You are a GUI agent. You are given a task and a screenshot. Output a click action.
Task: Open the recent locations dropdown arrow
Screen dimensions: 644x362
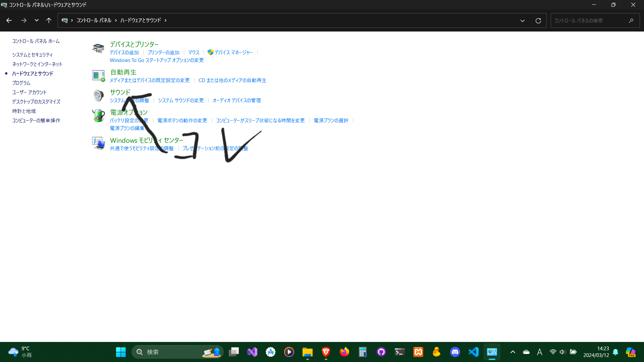tap(37, 20)
